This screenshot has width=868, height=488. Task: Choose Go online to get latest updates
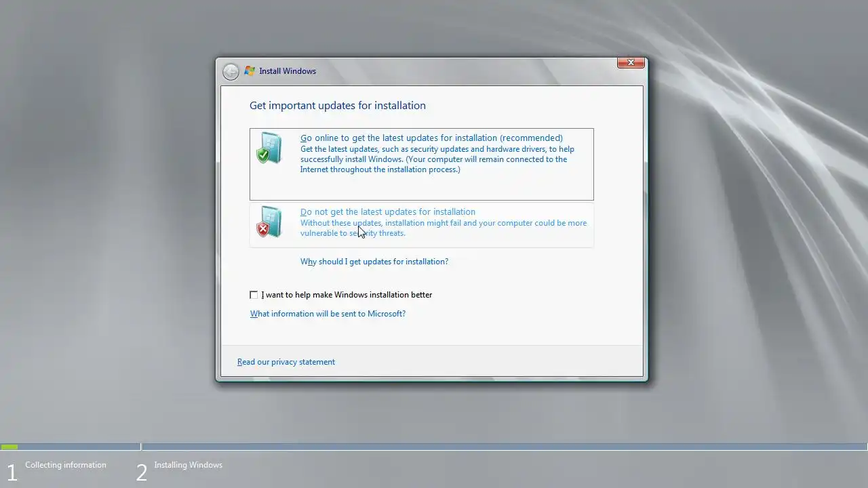pyautogui.click(x=421, y=164)
